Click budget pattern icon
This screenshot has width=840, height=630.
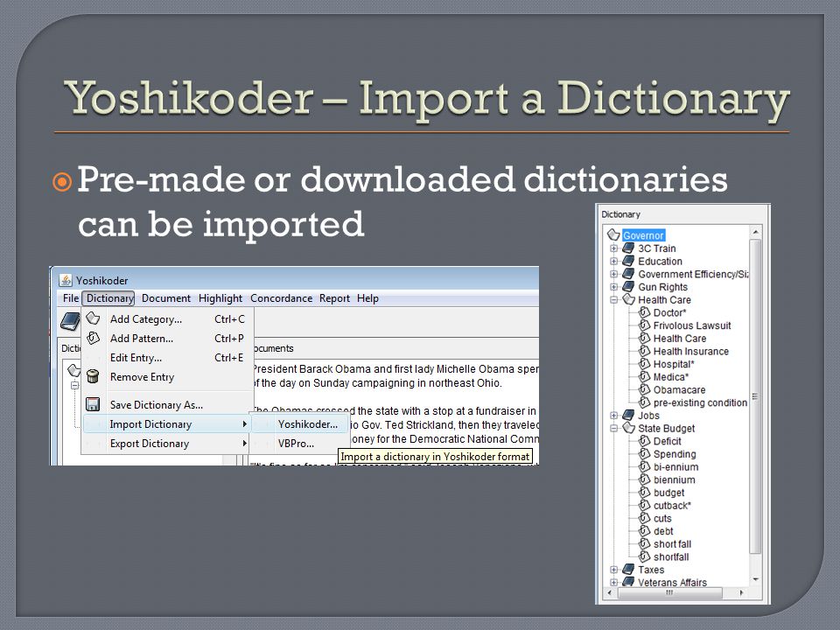(x=645, y=493)
